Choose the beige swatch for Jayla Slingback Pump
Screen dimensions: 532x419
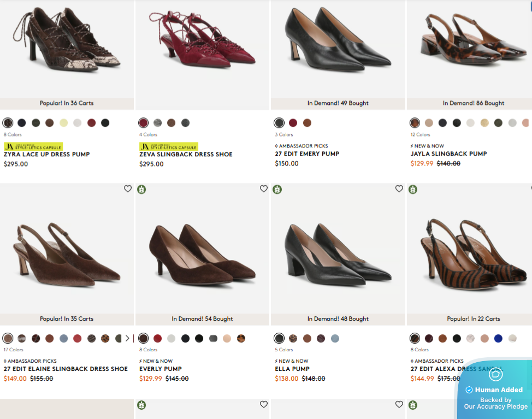(429, 123)
